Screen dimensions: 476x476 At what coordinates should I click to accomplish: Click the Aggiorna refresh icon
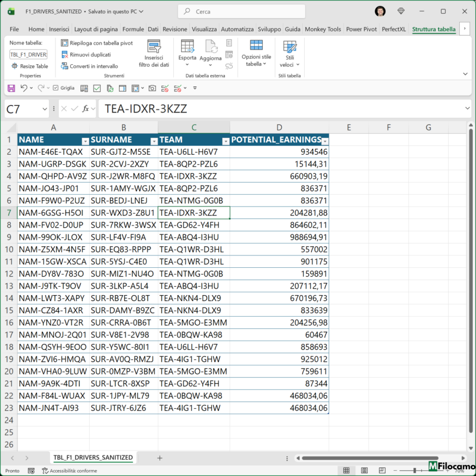(211, 46)
